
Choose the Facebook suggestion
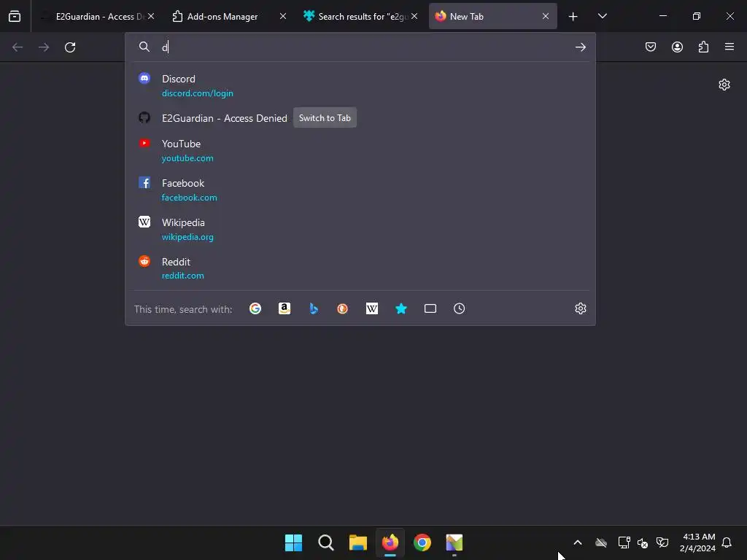coord(360,190)
